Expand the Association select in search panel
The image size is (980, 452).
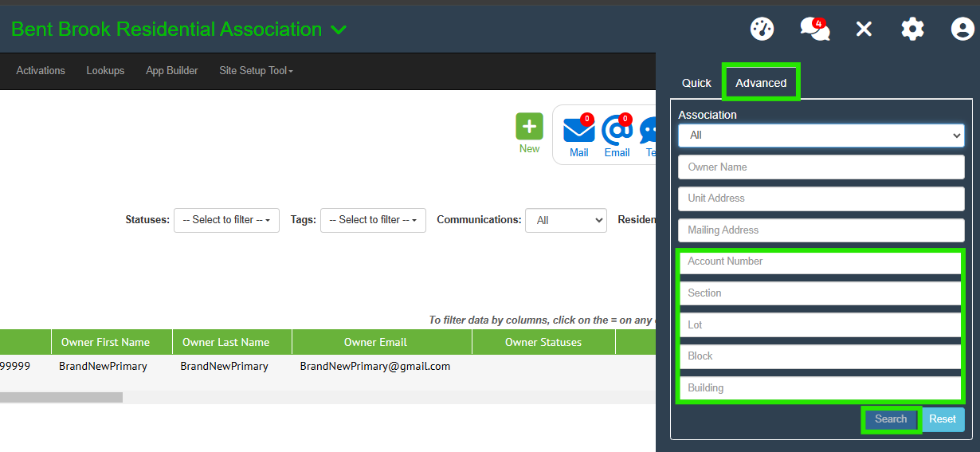[x=821, y=136]
